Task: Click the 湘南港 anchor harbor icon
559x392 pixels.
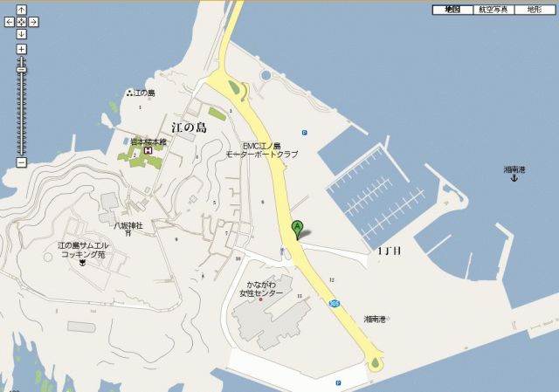Action: click(514, 178)
